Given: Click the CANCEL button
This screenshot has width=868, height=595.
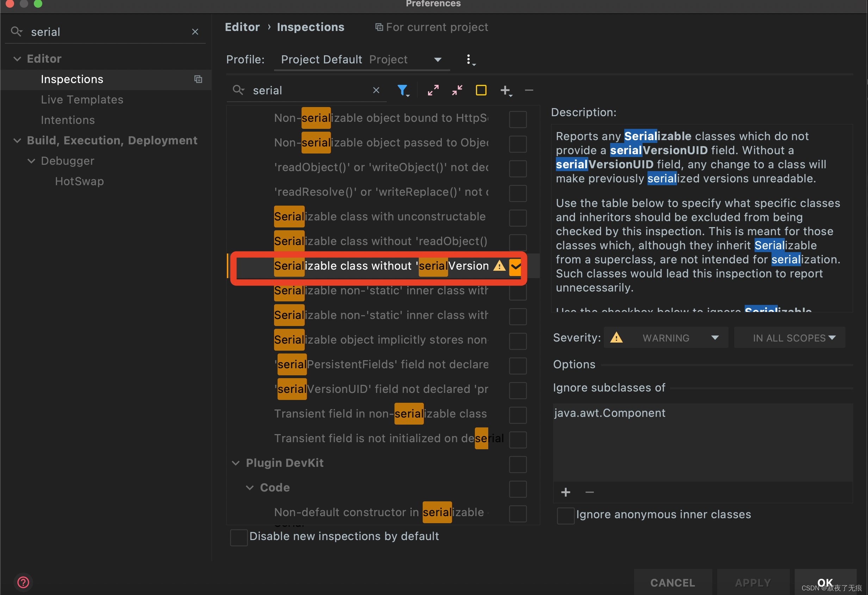Looking at the screenshot, I should [672, 582].
